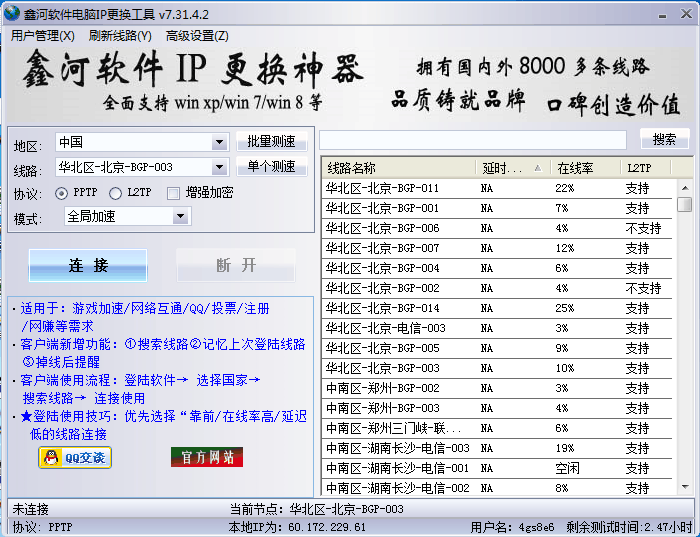Click the 22% online-rate cell
This screenshot has width=700, height=537.
[x=565, y=188]
